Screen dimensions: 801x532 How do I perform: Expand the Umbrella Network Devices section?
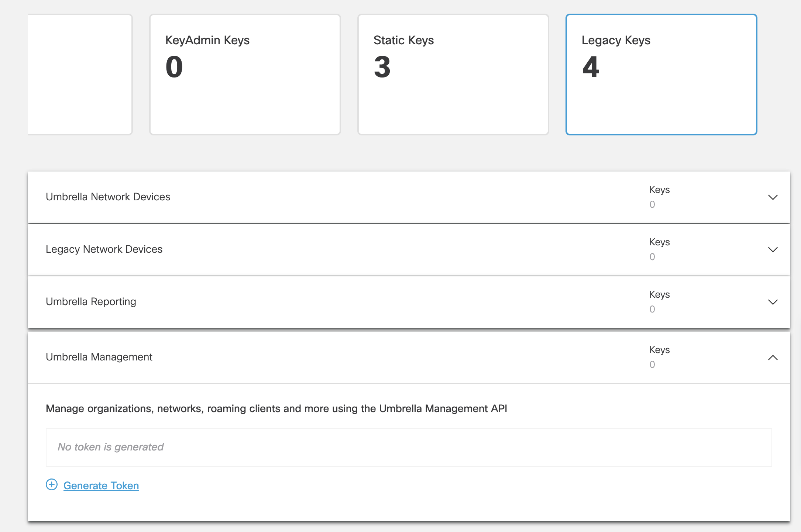[x=773, y=197]
